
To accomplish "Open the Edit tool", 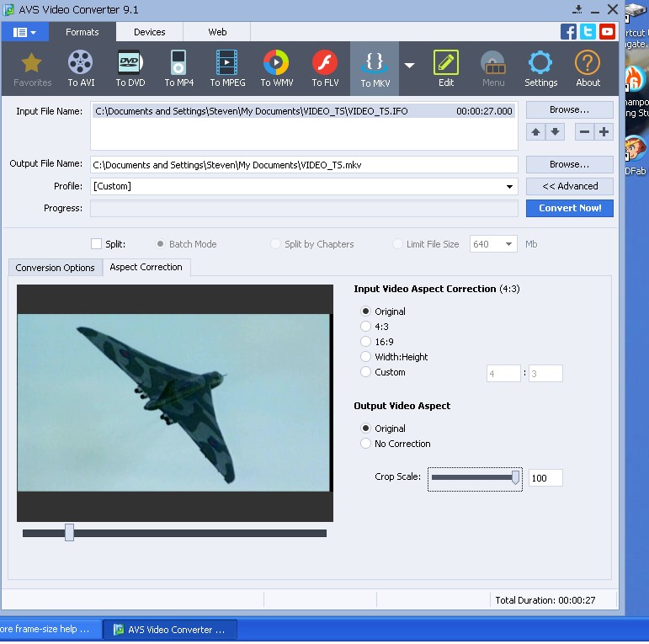I will click(446, 69).
